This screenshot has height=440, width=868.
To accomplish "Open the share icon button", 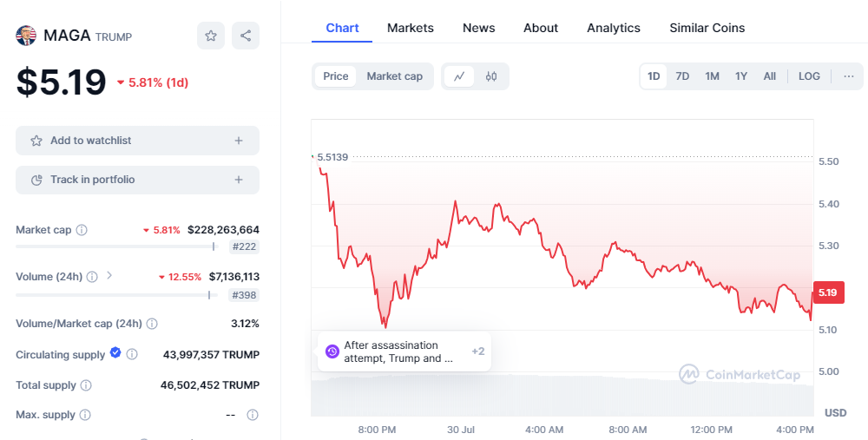I will point(246,36).
